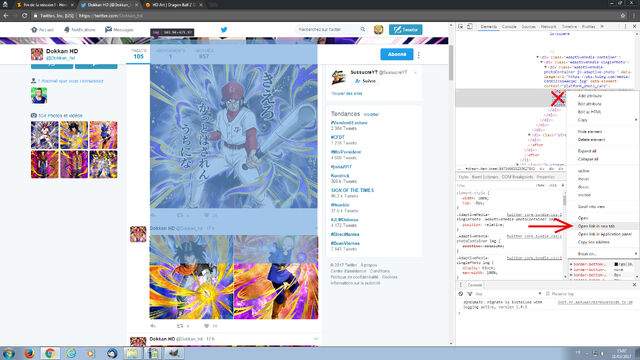The image size is (640, 360).
Task: Close the console drawer
Action: pos(634,285)
